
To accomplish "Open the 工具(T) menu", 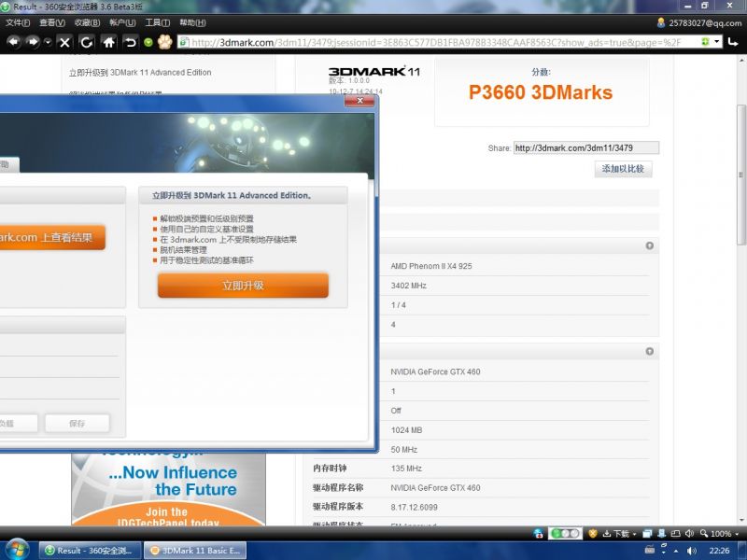I will 158,22.
